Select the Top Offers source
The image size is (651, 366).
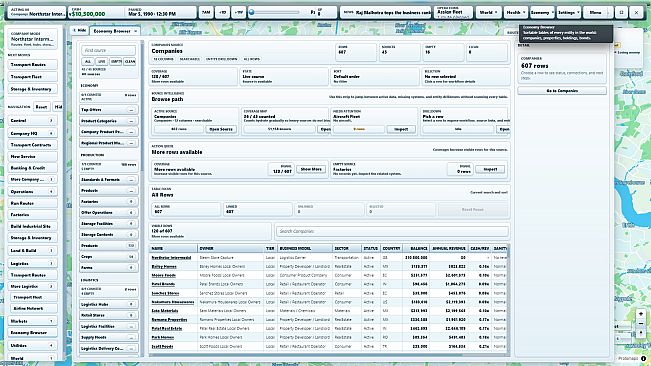click(108, 110)
